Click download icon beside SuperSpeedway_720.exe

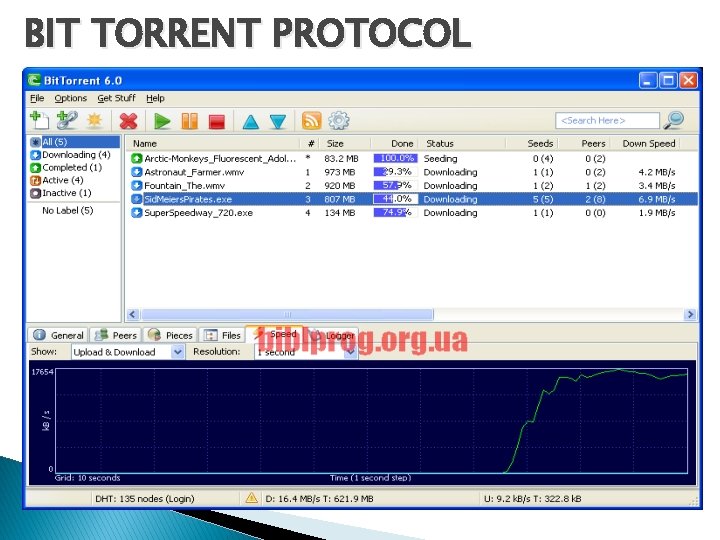point(136,213)
